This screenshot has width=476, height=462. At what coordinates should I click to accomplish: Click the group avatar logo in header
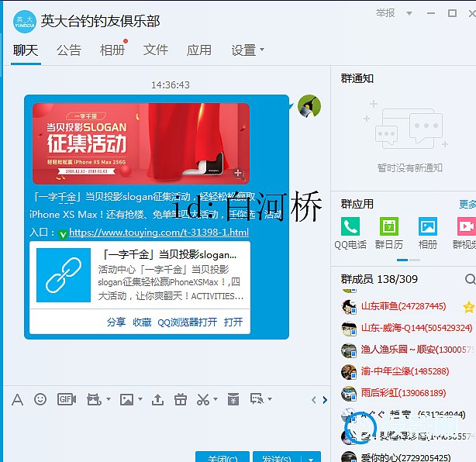point(25,21)
